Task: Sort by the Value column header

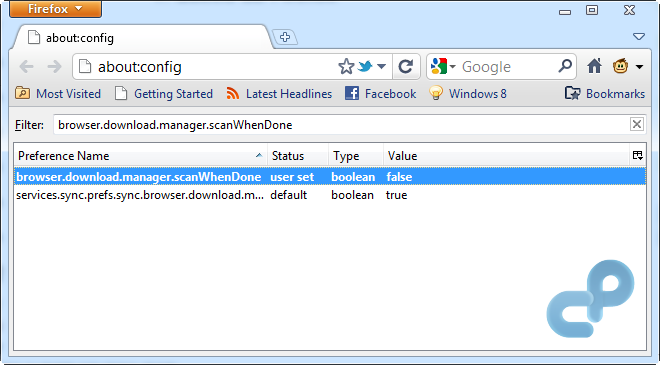Action: (x=506, y=156)
